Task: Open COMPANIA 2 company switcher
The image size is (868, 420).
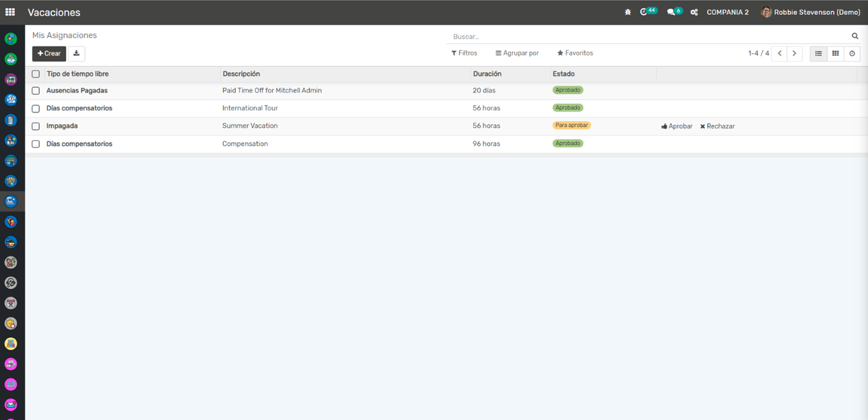Action: pos(727,12)
